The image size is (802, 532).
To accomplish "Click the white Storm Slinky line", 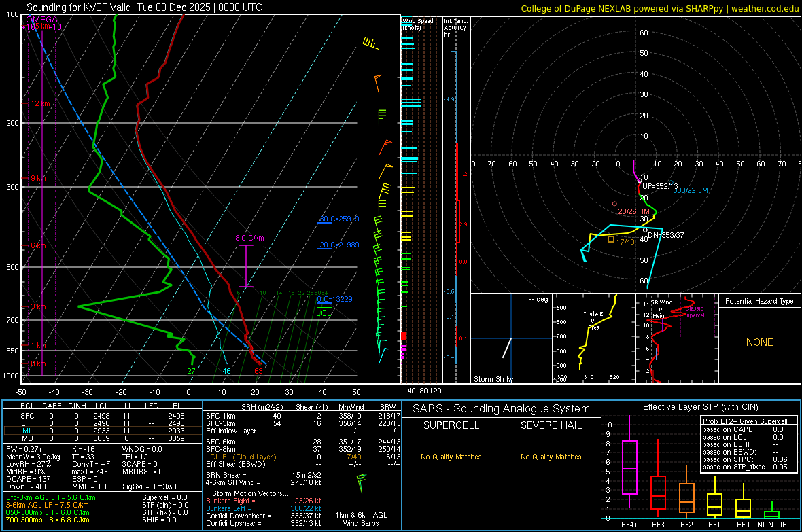I will (x=507, y=347).
